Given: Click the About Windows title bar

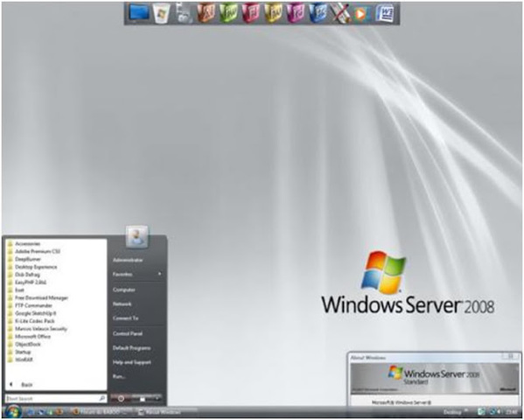Looking at the screenshot, I should (x=424, y=358).
